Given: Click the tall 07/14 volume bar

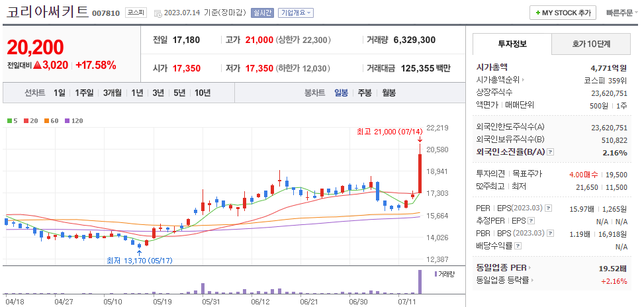Looking at the screenshot, I should [420, 282].
